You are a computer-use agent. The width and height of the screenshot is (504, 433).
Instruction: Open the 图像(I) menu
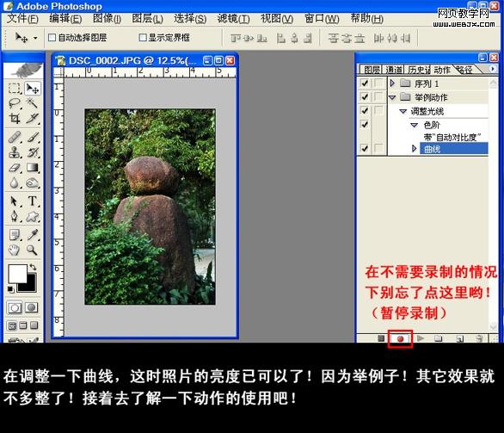(x=107, y=19)
